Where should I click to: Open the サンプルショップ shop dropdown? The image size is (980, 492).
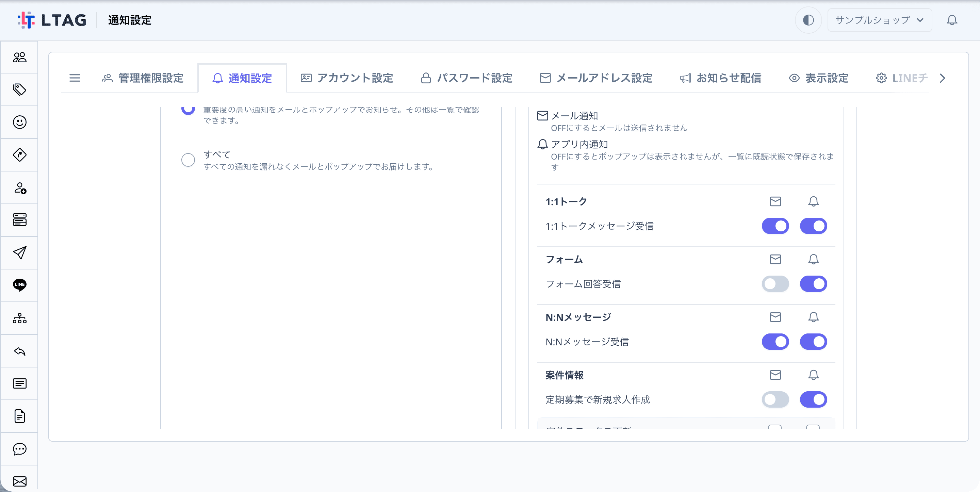pos(880,20)
